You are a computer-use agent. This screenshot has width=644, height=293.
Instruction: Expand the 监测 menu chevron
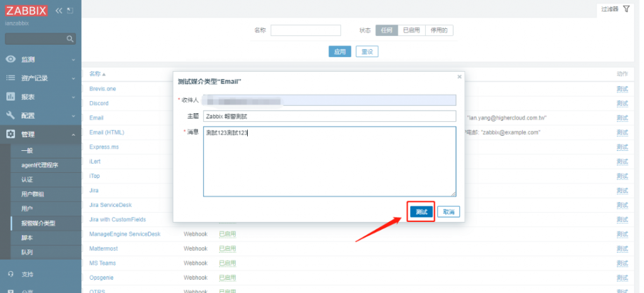74,60
